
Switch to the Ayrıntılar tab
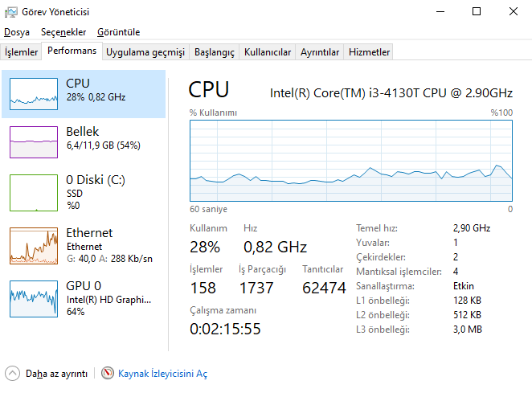[x=320, y=52]
